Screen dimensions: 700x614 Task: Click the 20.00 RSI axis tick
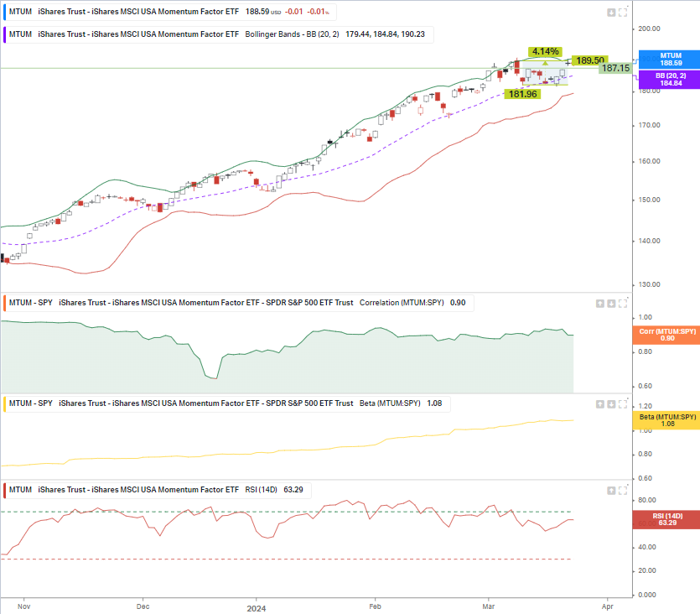[647, 570]
